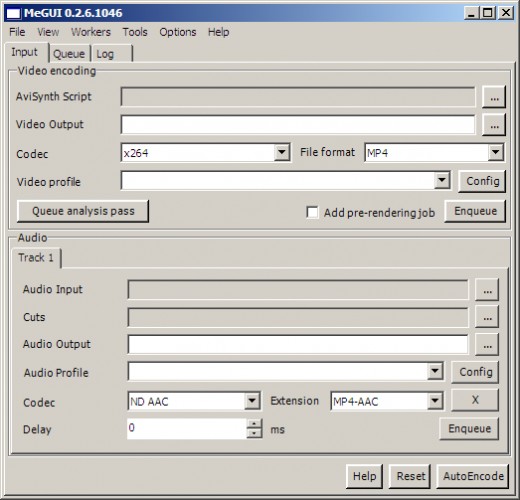Browse for Video Output location
Image resolution: width=520 pixels, height=500 pixels.
click(x=494, y=125)
